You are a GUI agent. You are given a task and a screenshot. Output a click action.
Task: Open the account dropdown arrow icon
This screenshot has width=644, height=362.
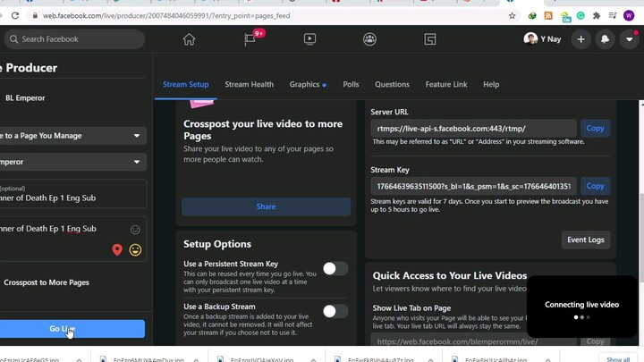point(629,39)
